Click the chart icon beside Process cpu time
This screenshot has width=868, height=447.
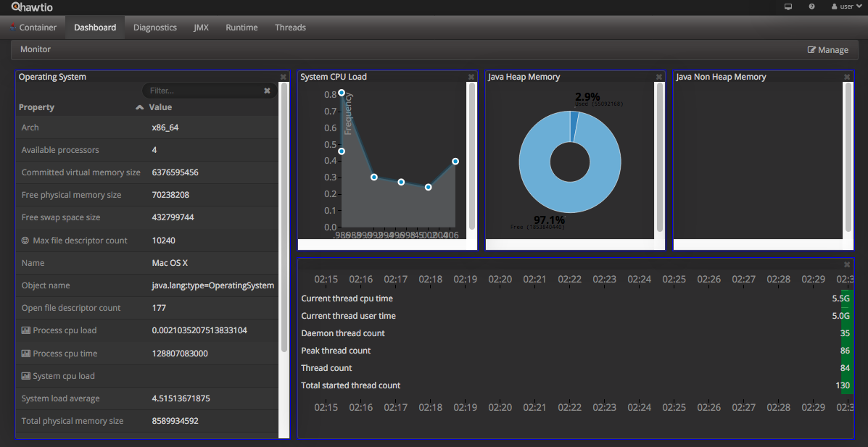(x=25, y=353)
